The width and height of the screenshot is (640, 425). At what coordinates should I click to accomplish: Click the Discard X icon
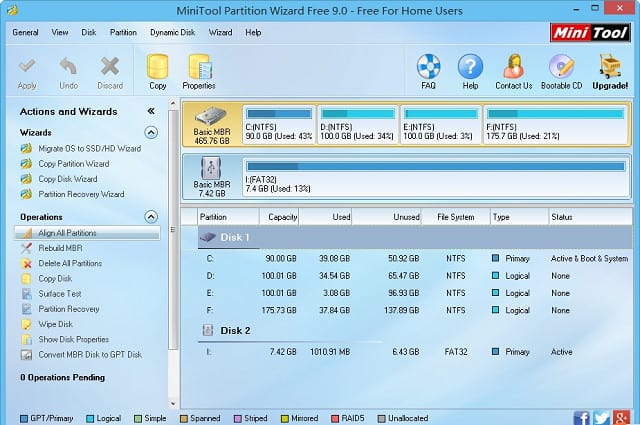[110, 66]
